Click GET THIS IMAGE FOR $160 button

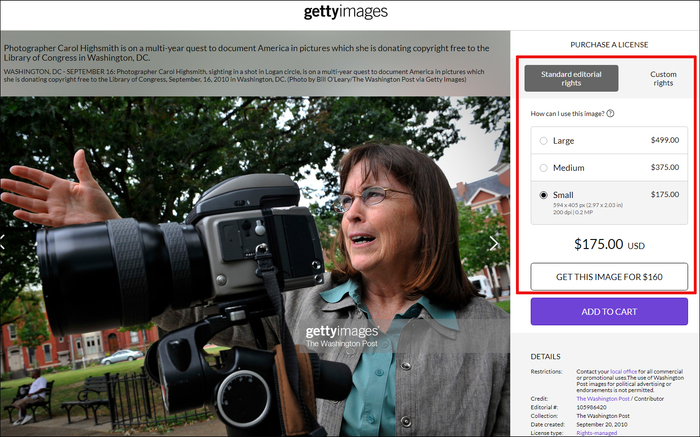tap(609, 277)
